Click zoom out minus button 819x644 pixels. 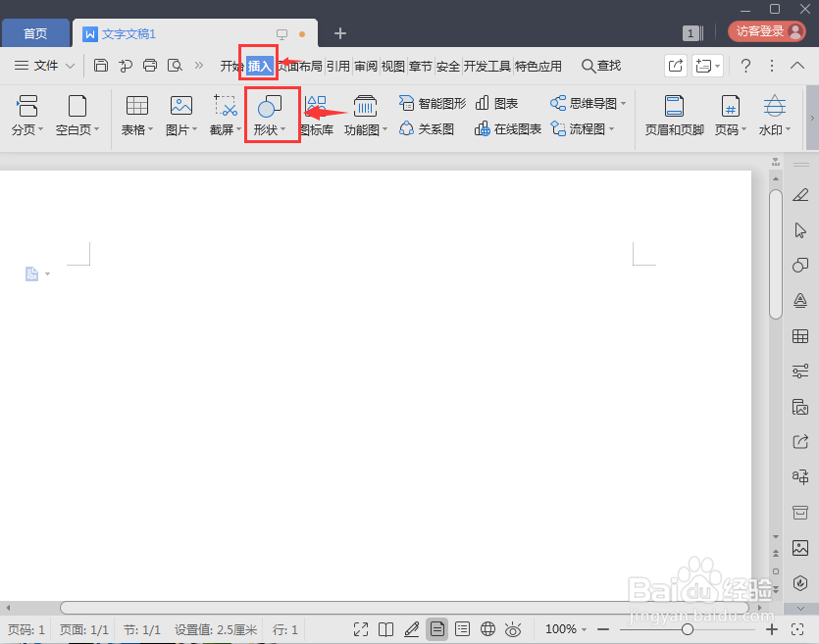click(603, 629)
